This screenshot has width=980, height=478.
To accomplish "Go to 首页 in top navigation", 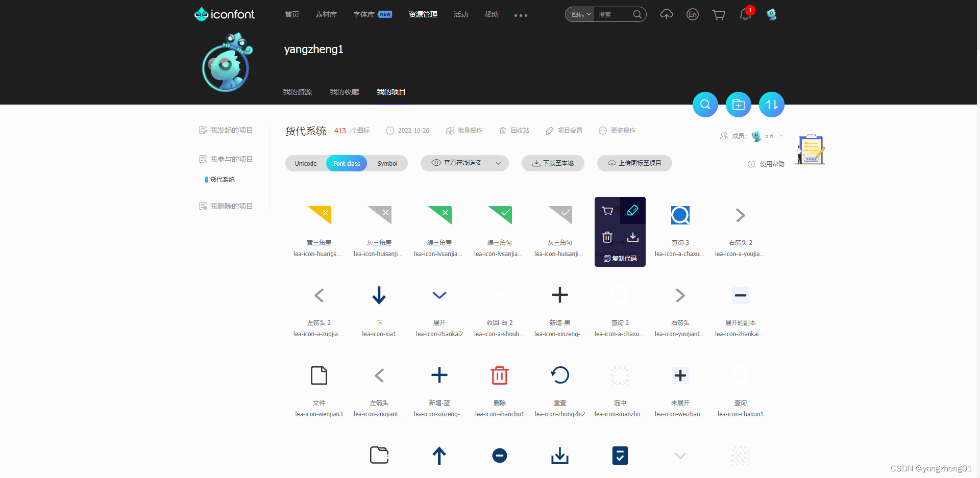I will click(x=292, y=14).
